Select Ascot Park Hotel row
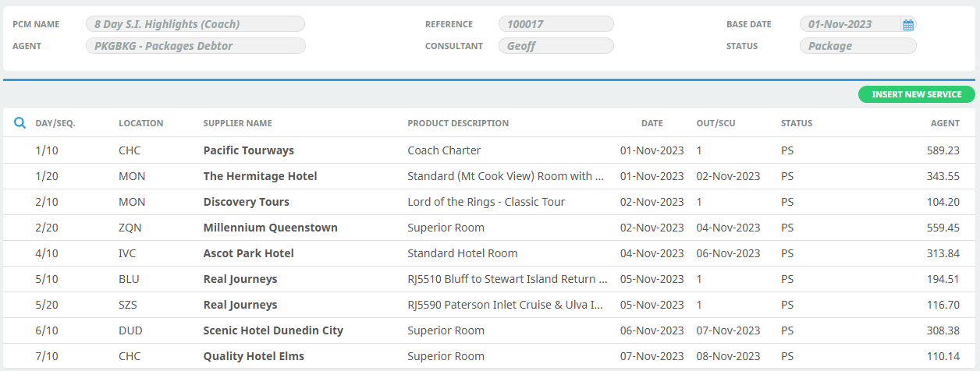This screenshot has width=980, height=371. pos(490,253)
